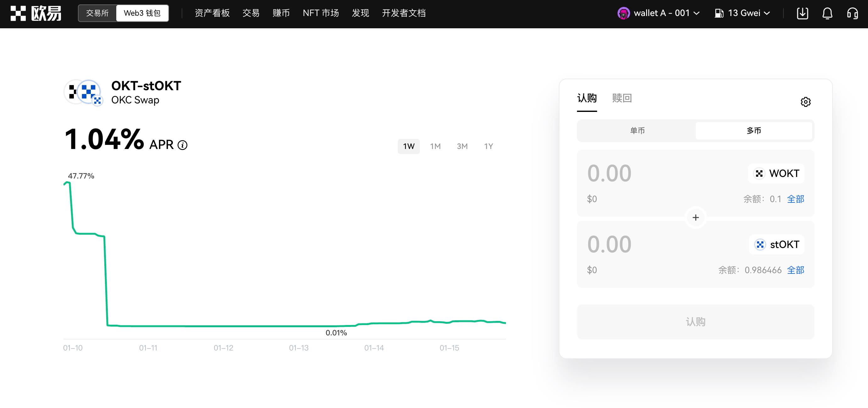
Task: Click 全部 to use max stOKT balance
Action: click(x=795, y=270)
